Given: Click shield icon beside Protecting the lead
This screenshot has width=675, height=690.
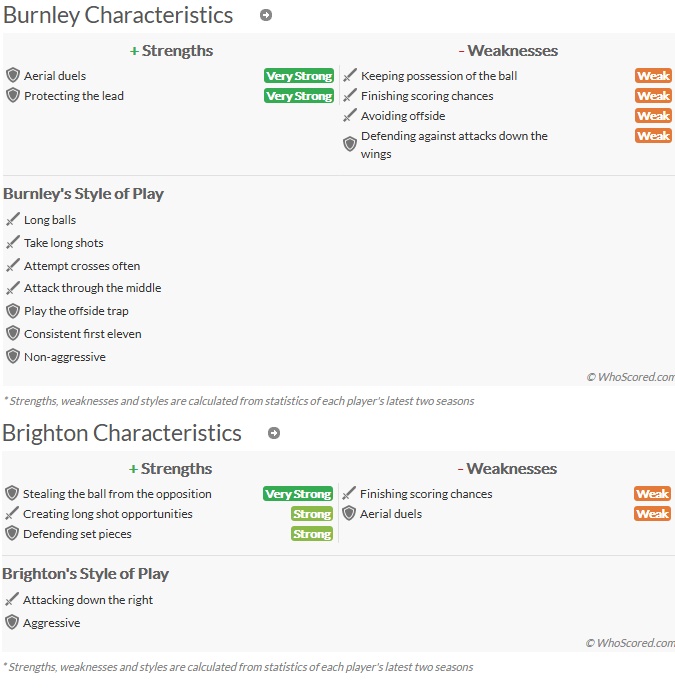Looking at the screenshot, I should 13,95.
